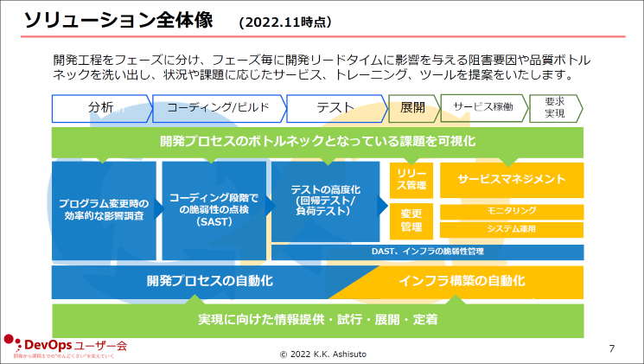Viewport: 644px width, 364px height.
Task: Click the テストの高度化 blue box
Action: pyautogui.click(x=325, y=201)
